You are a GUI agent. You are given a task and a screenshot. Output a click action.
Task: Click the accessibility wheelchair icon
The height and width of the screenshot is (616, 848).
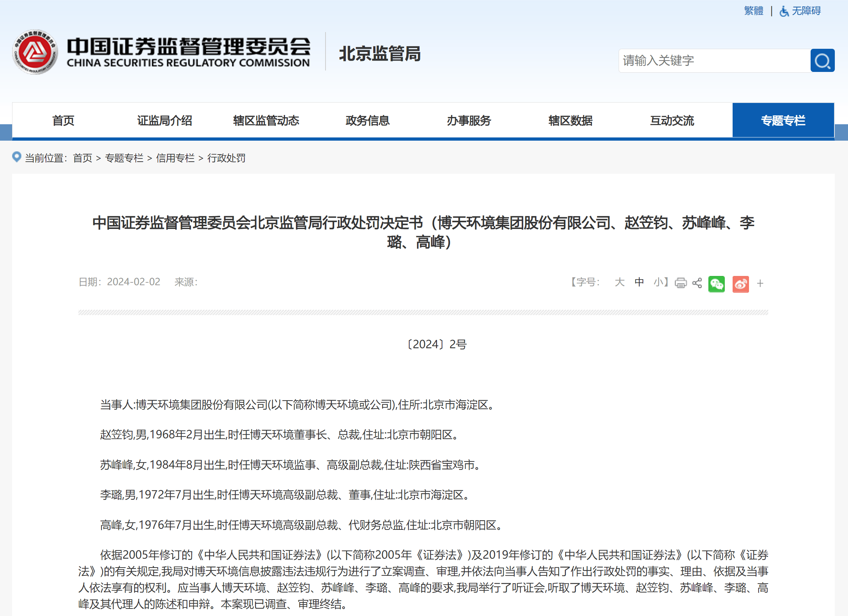[784, 11]
